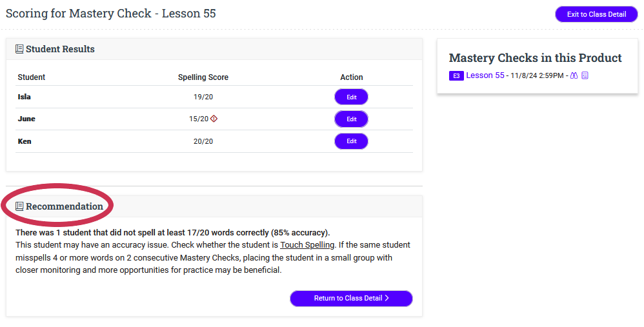
Task: Click the Spelling Score column header
Action: 203,77
